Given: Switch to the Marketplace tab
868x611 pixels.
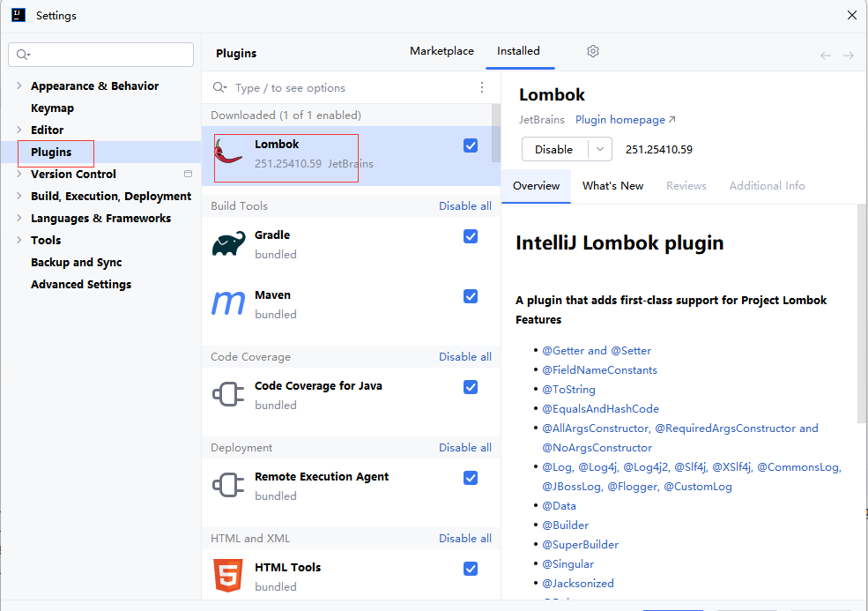Looking at the screenshot, I should (x=441, y=51).
